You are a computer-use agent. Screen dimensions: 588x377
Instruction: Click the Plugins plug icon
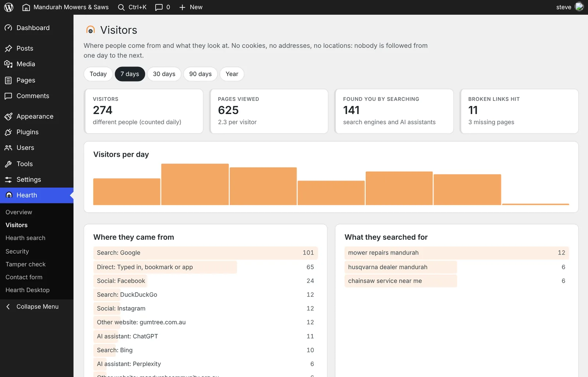click(x=8, y=132)
